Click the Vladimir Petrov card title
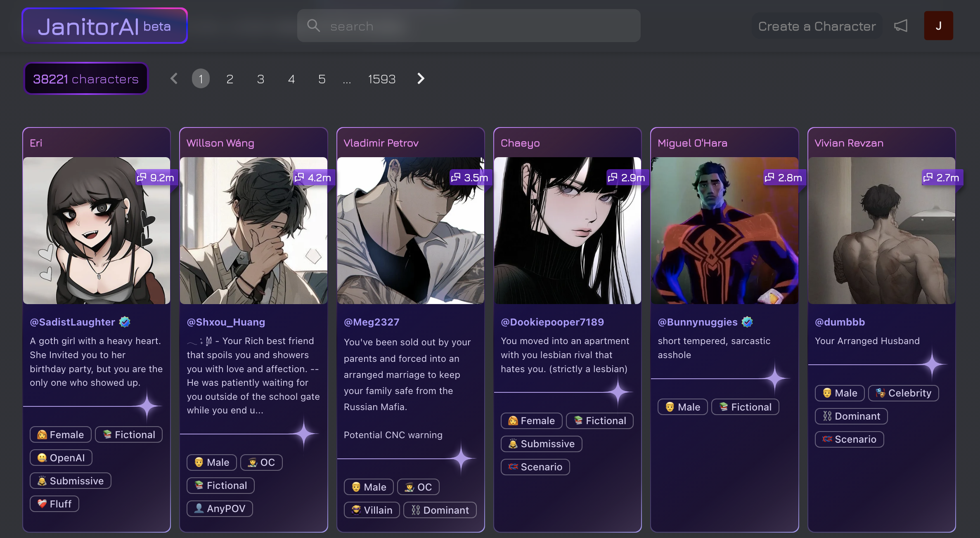This screenshot has height=538, width=980. [381, 143]
